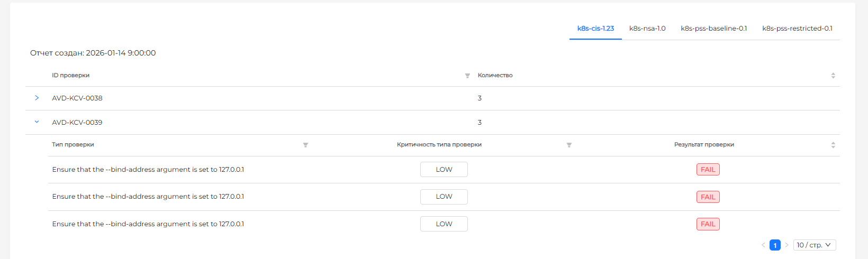This screenshot has height=259, width=868.
Task: Click the AVD-KCV-0038 check ID text
Action: [x=77, y=98]
